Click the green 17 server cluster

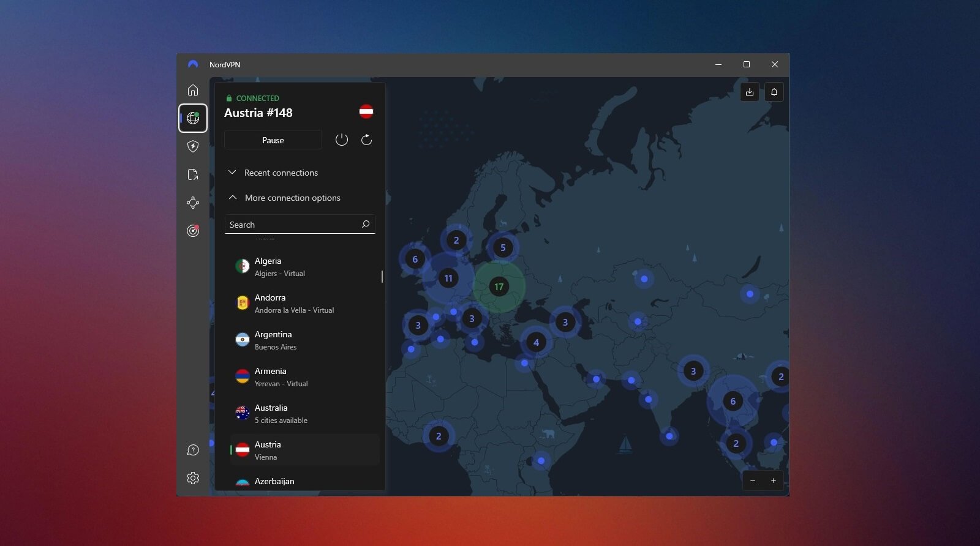coord(499,286)
